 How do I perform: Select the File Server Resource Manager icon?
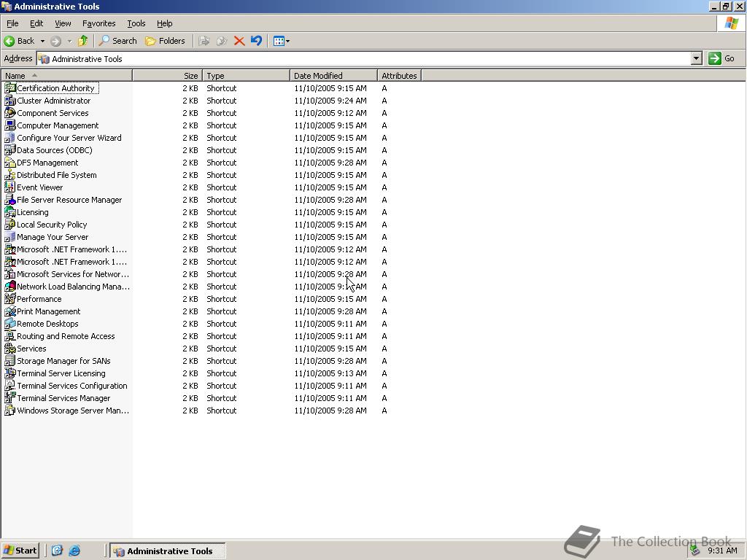click(9, 200)
